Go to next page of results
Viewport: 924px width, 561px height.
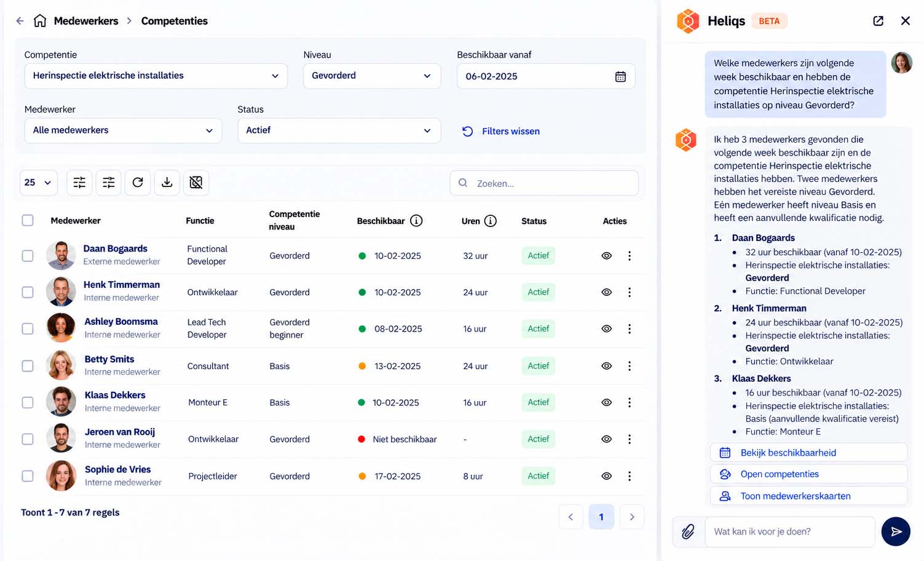pyautogui.click(x=632, y=517)
